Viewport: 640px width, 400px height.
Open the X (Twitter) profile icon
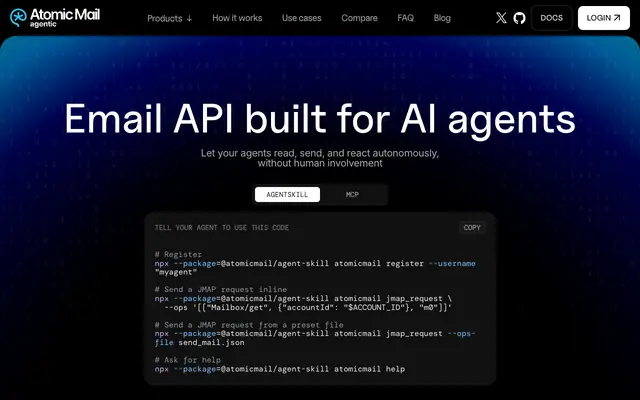coord(501,18)
